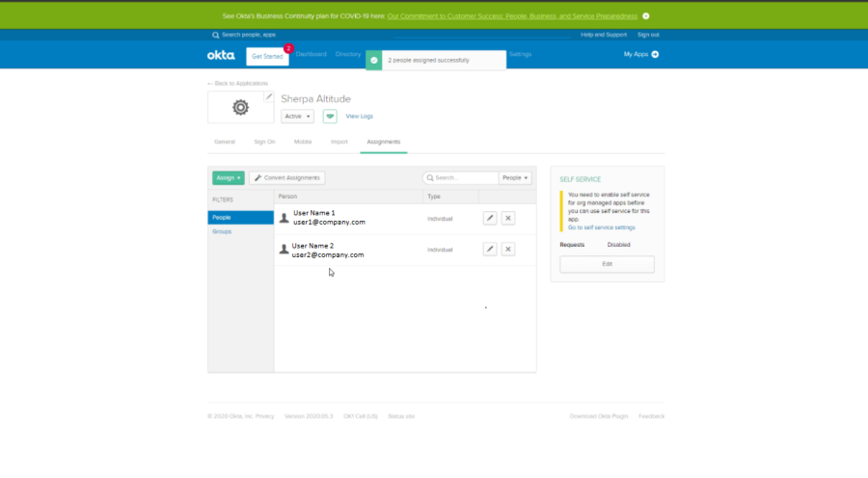This screenshot has width=868, height=478.
Task: Click the edit pencil for User Name 2
Action: tap(490, 250)
